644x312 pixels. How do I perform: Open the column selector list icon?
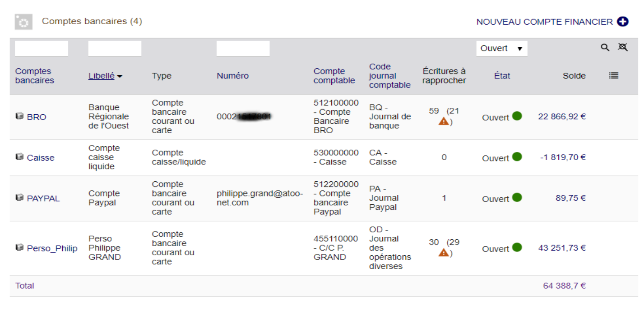613,76
